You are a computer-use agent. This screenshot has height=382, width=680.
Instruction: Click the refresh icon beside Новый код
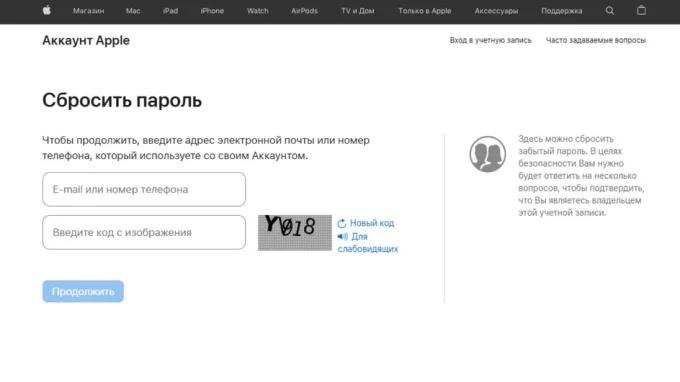(x=342, y=223)
